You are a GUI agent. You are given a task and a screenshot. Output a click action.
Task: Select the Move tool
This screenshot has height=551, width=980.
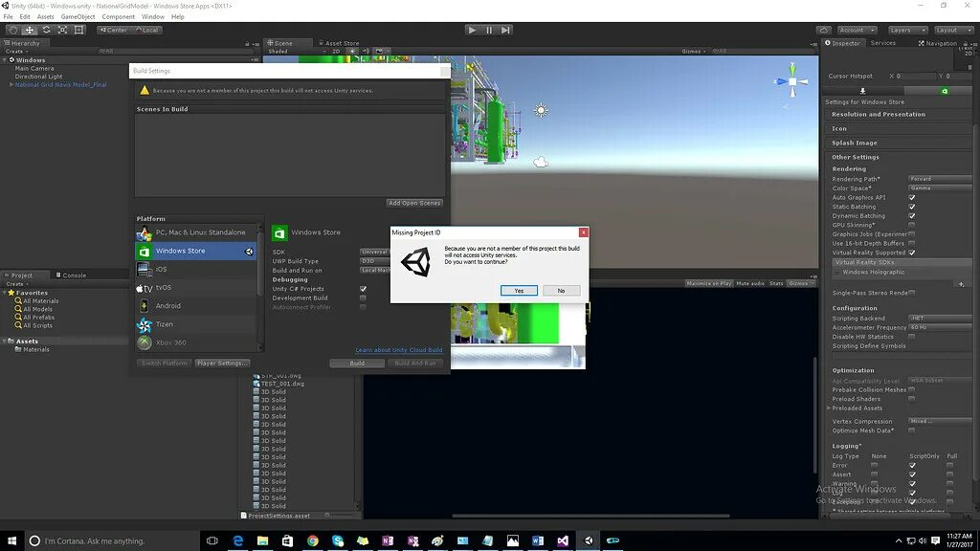[x=30, y=30]
